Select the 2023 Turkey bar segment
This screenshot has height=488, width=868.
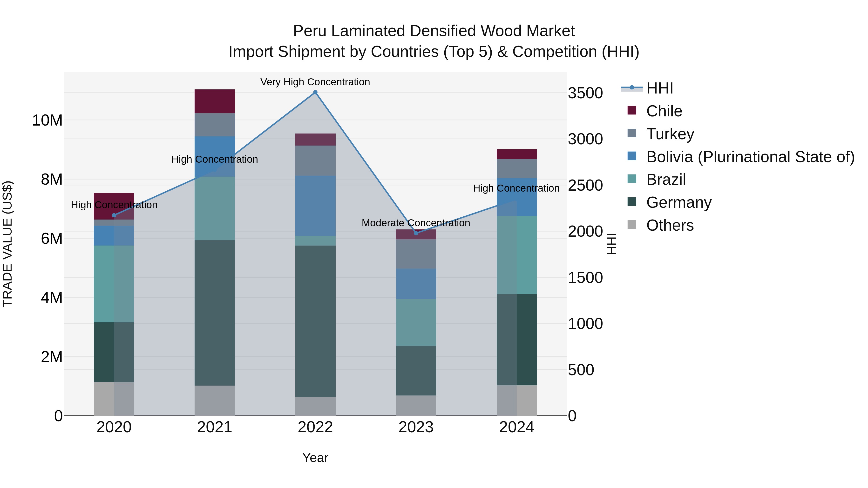416,254
